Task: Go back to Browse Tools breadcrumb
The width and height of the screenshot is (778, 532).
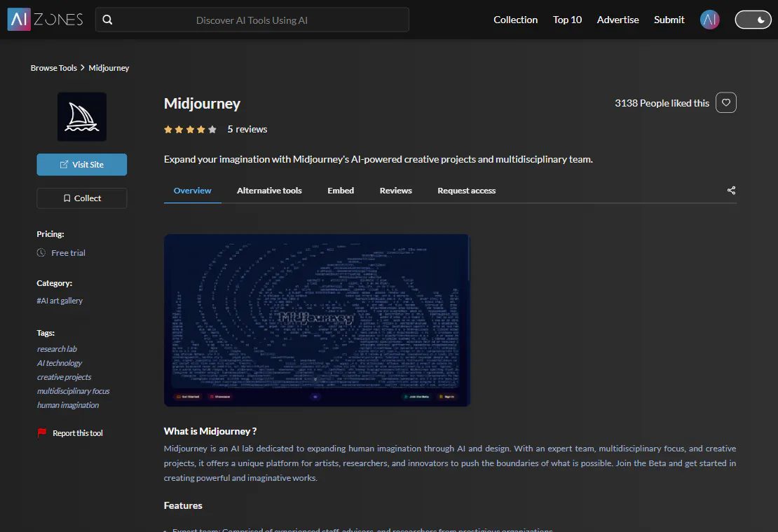Action: pyautogui.click(x=53, y=68)
